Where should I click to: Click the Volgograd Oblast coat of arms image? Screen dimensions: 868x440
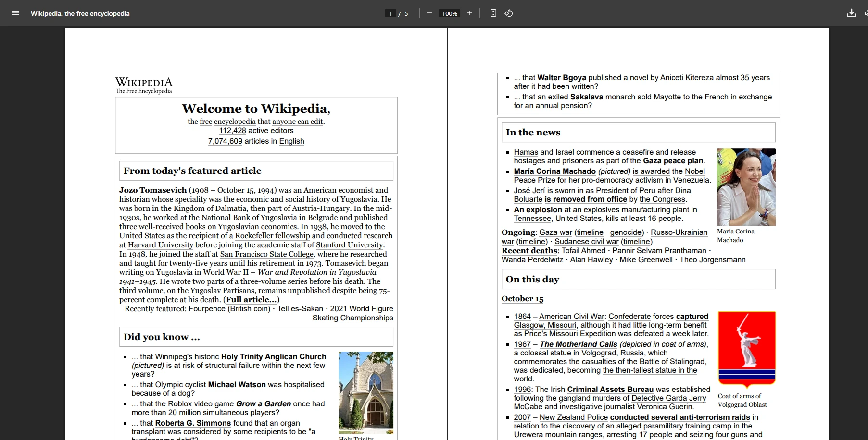pyautogui.click(x=746, y=349)
